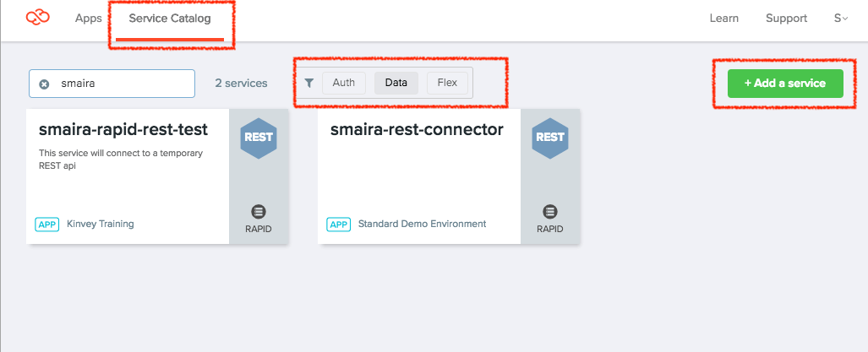
Task: Click the funnel filter icon
Action: [309, 83]
